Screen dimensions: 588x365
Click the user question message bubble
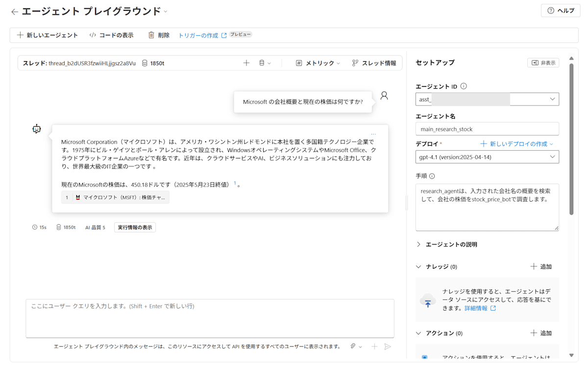point(303,102)
